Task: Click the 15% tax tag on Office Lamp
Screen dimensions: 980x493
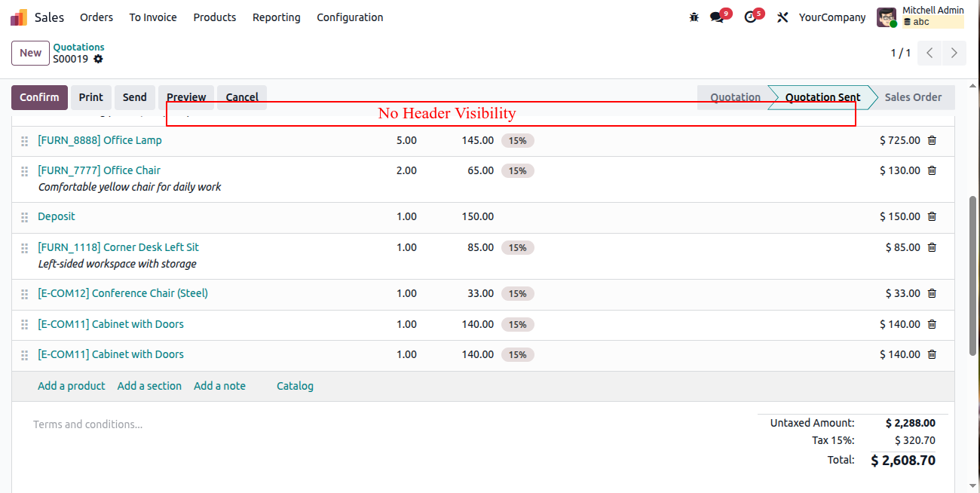Action: (x=517, y=140)
